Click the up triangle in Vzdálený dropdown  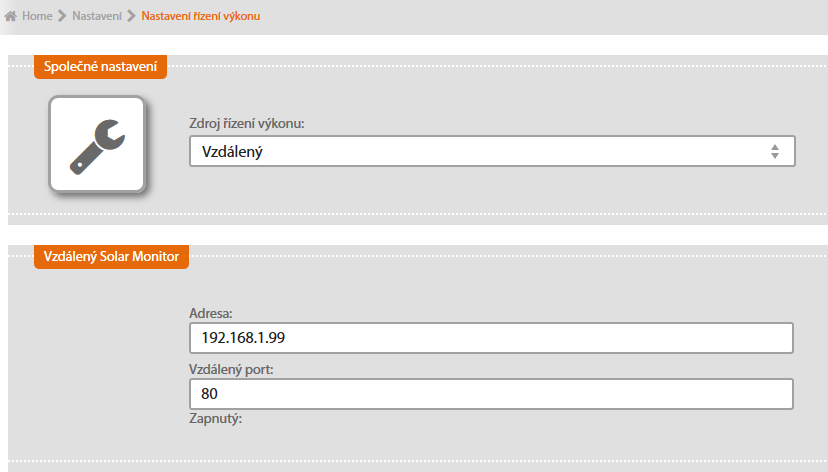coord(774,146)
